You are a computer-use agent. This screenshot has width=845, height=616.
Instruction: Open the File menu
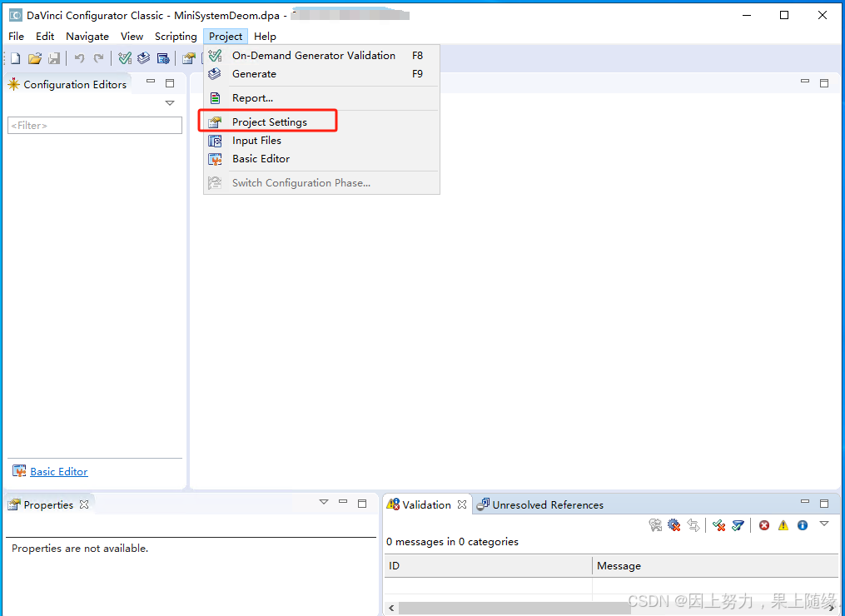coord(16,36)
